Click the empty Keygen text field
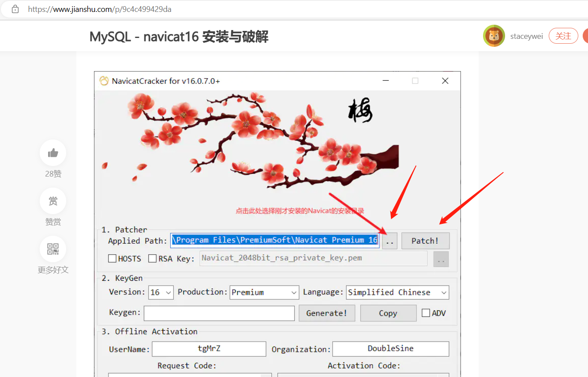588x377 pixels. [x=219, y=313]
